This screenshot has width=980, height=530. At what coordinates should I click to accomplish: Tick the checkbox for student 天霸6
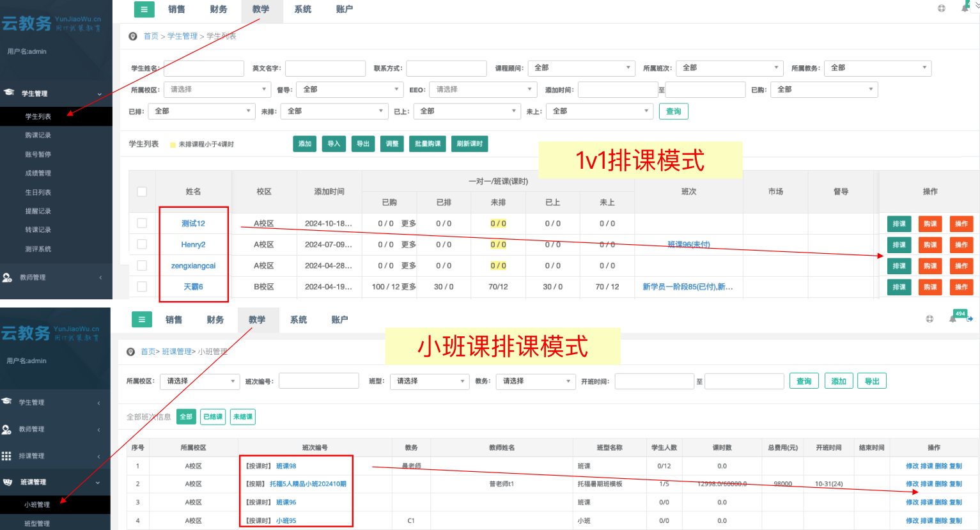tap(142, 286)
